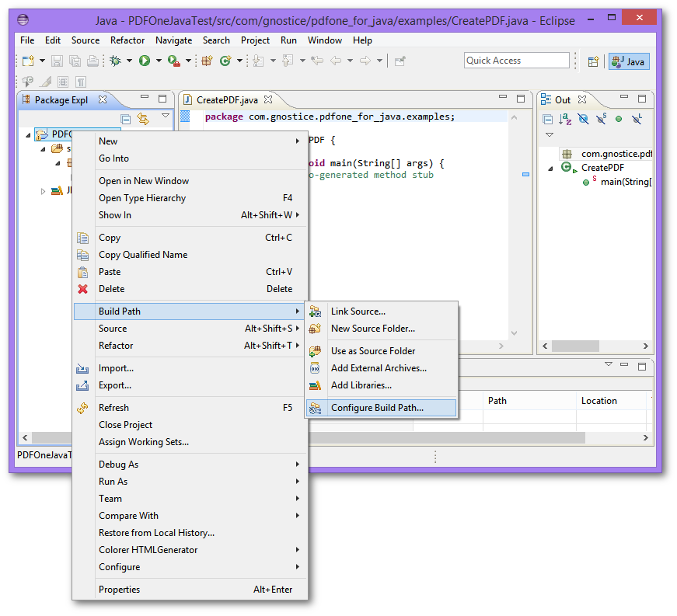Viewport: 677px width, 616px height.
Task: Toggle Hide Static Members in Outline toolbar
Action: (601, 119)
